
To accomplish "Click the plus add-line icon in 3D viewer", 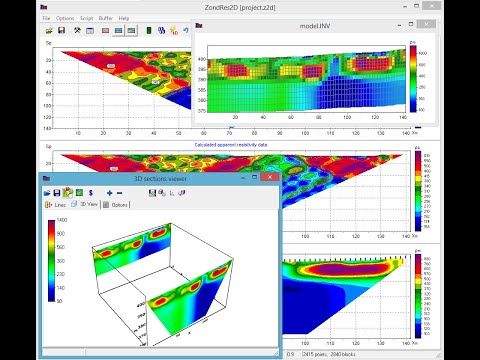I will [x=109, y=193].
